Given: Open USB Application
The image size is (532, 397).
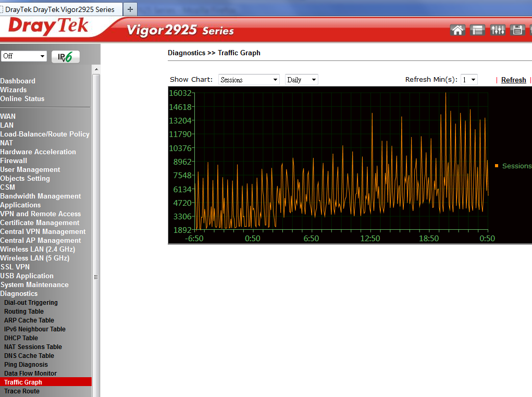Looking at the screenshot, I should [x=27, y=276].
